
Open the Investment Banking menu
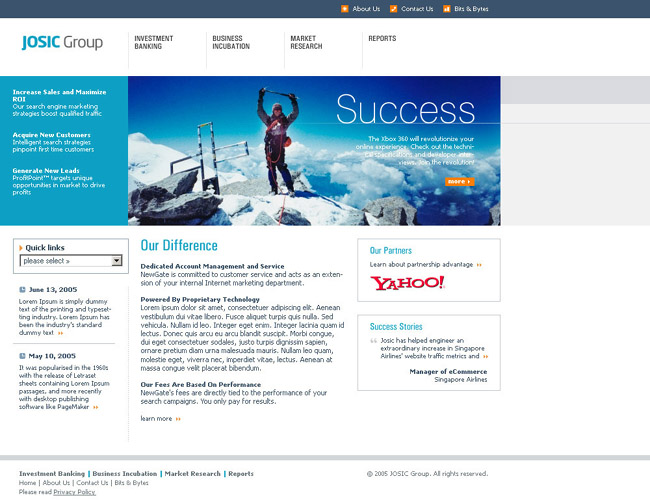tap(154, 42)
